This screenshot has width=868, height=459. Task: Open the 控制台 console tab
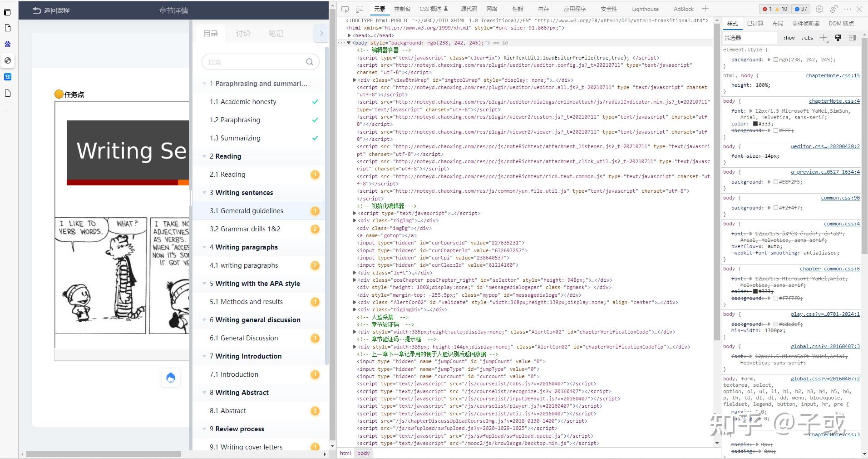click(402, 9)
